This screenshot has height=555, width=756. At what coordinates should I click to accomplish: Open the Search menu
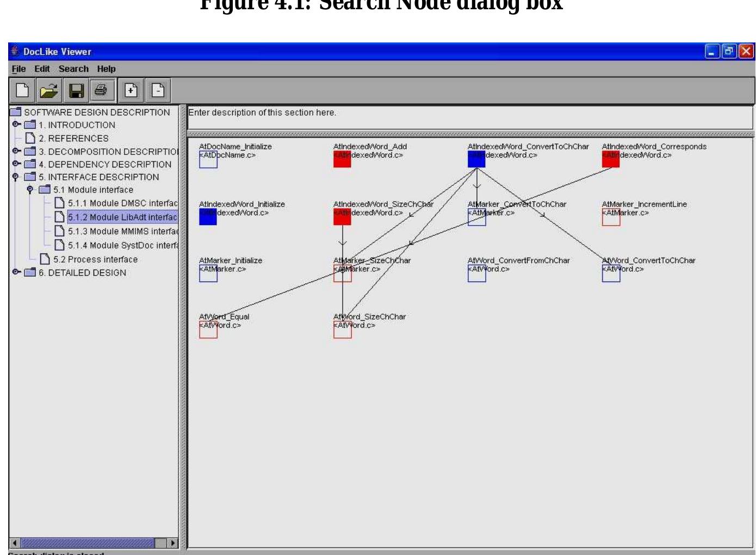tap(73, 69)
